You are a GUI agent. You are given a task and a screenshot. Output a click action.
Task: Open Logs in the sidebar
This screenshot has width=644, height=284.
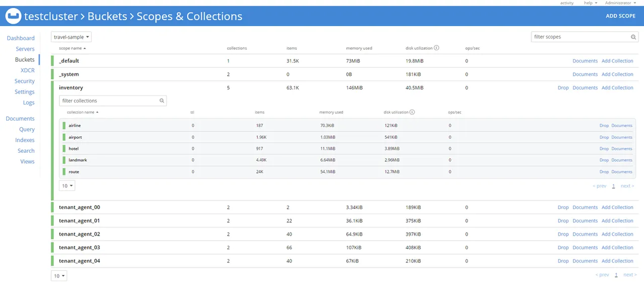29,103
